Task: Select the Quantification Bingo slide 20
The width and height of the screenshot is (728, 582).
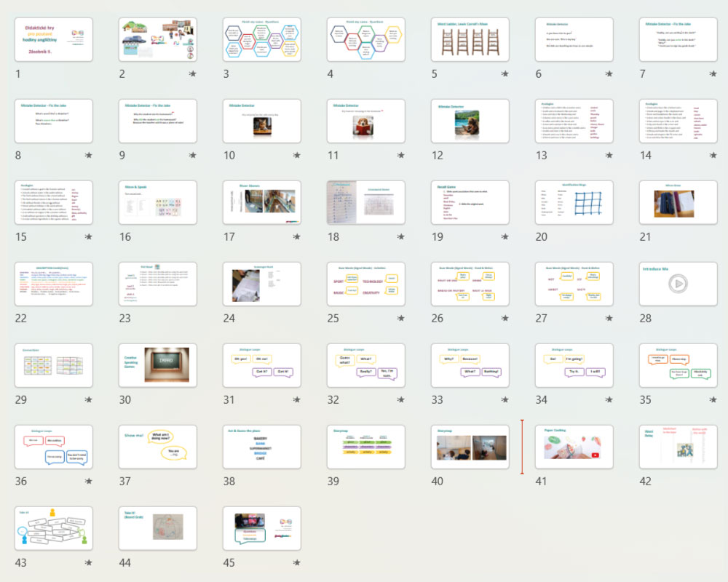Action: coord(574,203)
